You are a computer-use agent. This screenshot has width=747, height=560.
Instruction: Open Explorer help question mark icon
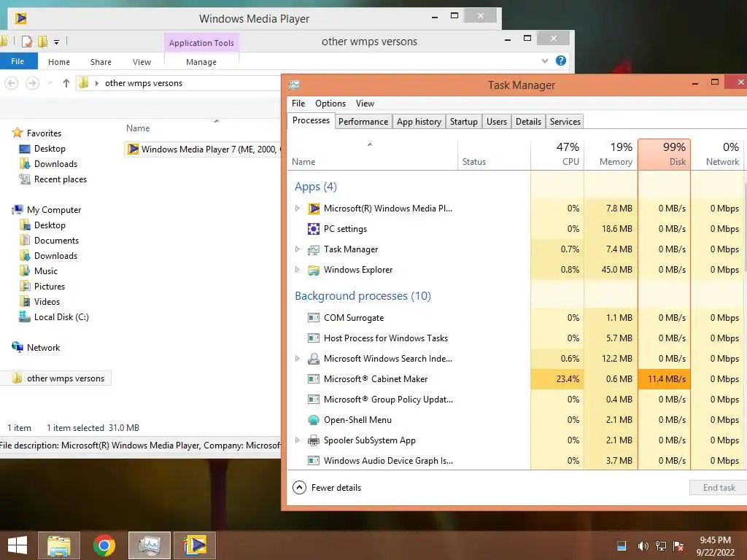561,61
